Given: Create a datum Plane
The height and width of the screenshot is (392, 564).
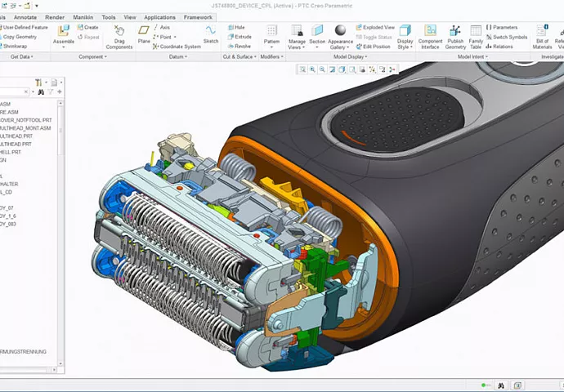Looking at the screenshot, I should (144, 32).
